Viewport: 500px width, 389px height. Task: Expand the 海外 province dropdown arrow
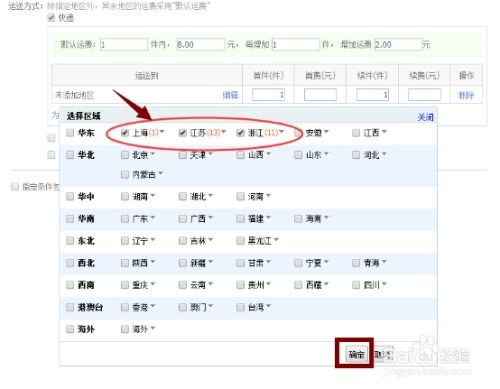(153, 328)
